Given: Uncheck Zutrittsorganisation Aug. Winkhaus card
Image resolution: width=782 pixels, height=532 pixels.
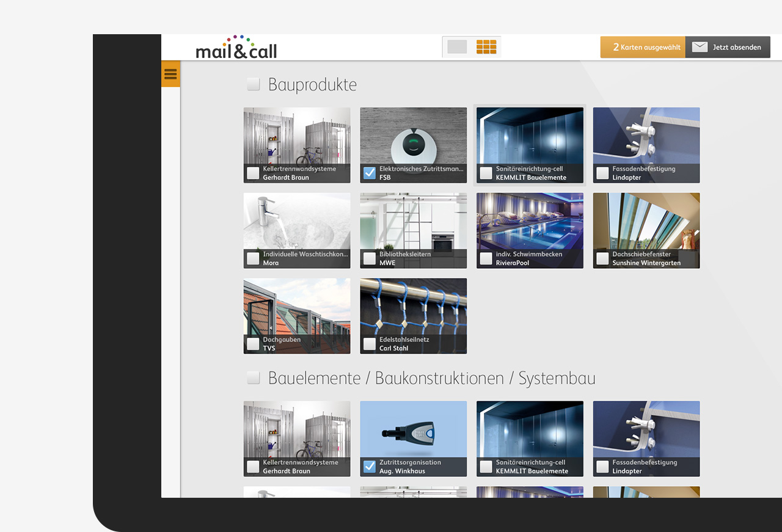Looking at the screenshot, I should click(370, 467).
